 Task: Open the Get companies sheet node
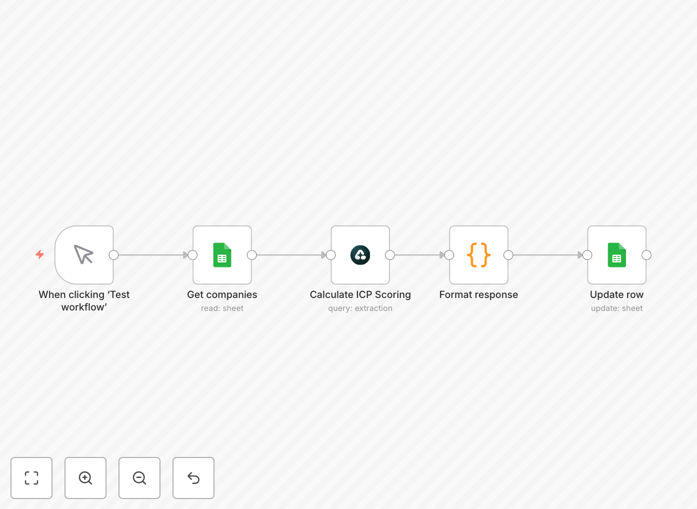pos(222,255)
